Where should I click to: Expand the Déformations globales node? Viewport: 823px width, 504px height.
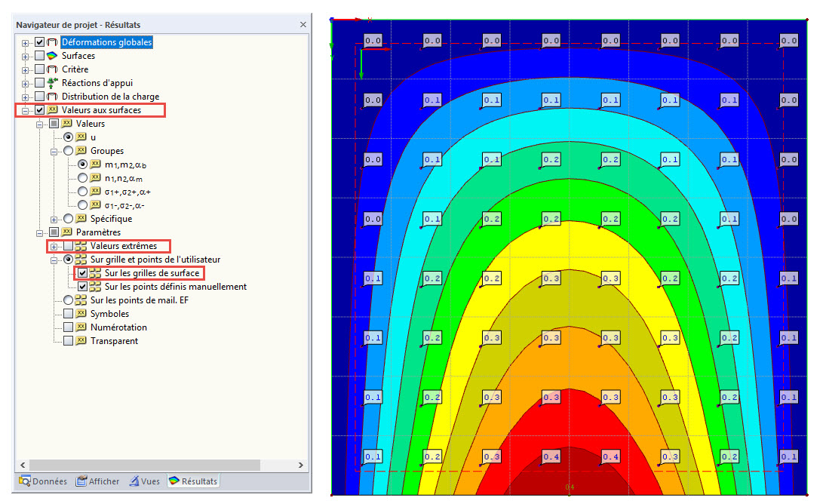pos(25,42)
